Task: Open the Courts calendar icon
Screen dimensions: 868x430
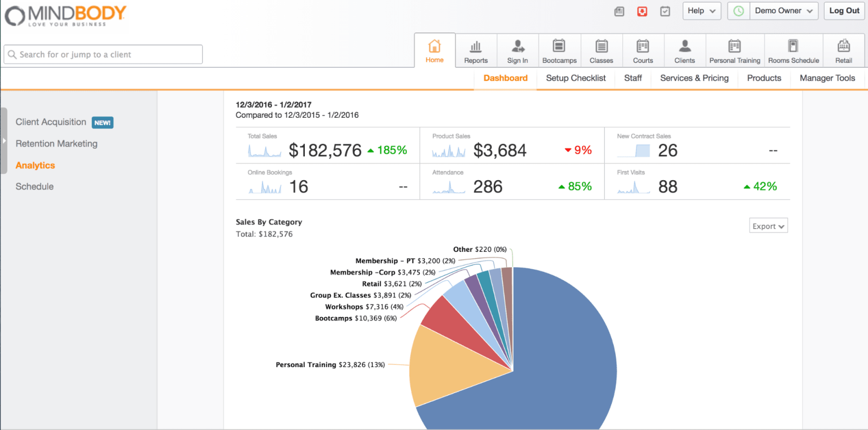Action: (x=643, y=46)
